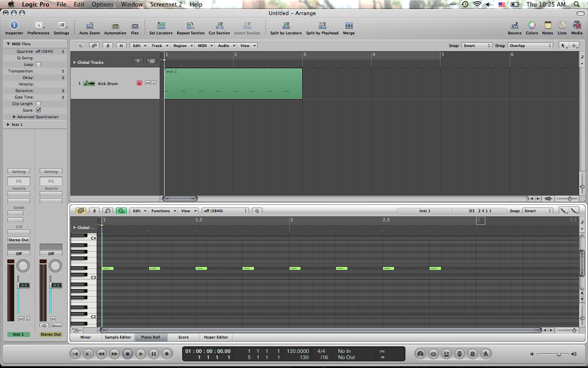
Task: Click the Set Locators toolbar icon
Action: pyautogui.click(x=161, y=28)
